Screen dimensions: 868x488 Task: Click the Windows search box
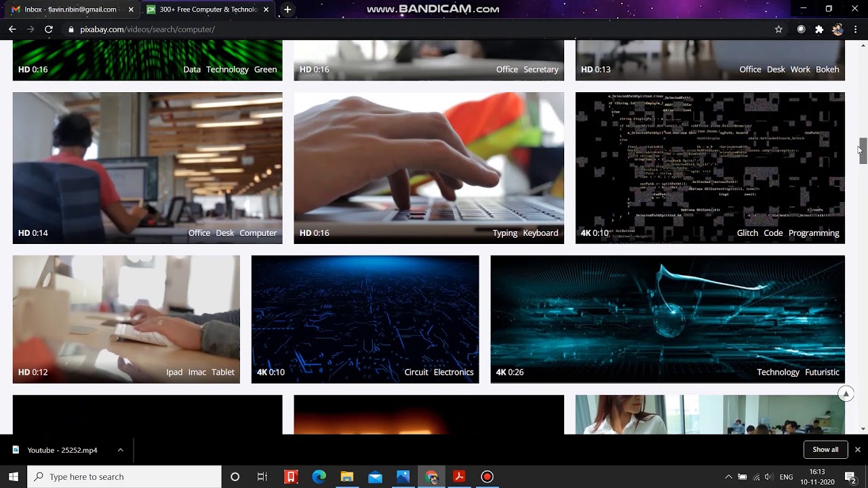(x=124, y=476)
